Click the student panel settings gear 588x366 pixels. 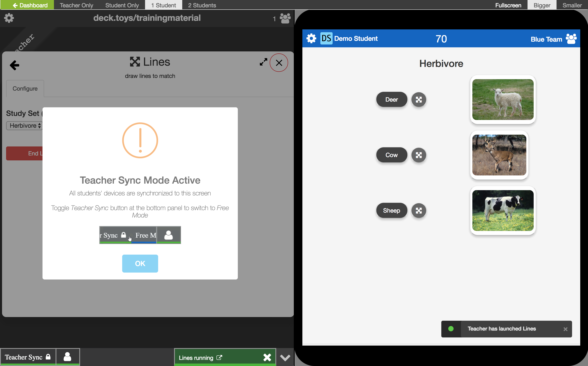point(311,39)
